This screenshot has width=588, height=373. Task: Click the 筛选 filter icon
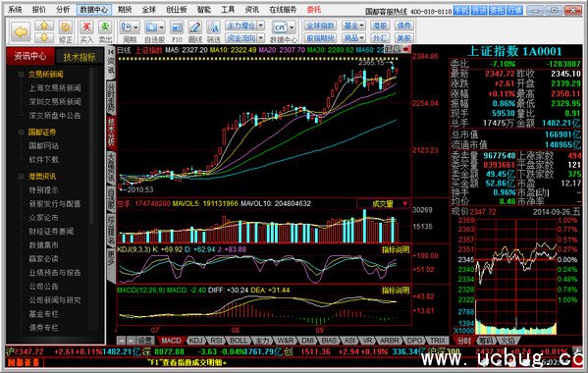click(x=213, y=27)
